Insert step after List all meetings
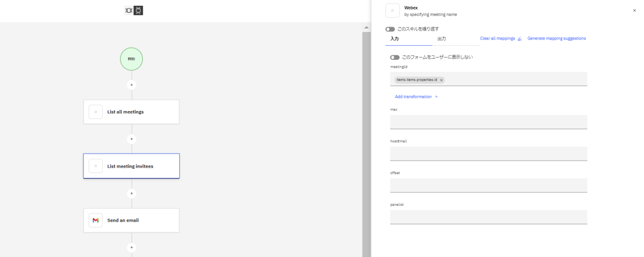 pyautogui.click(x=132, y=139)
